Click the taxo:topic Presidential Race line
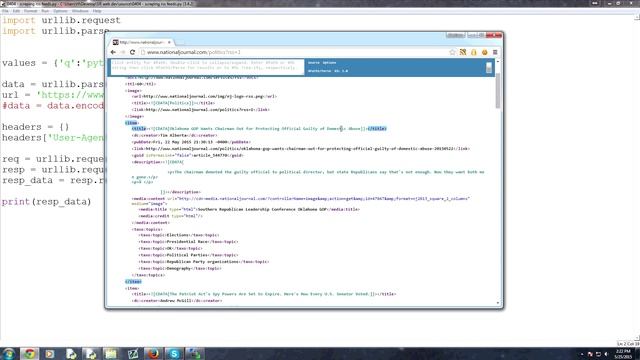 pyautogui.click(x=188, y=242)
